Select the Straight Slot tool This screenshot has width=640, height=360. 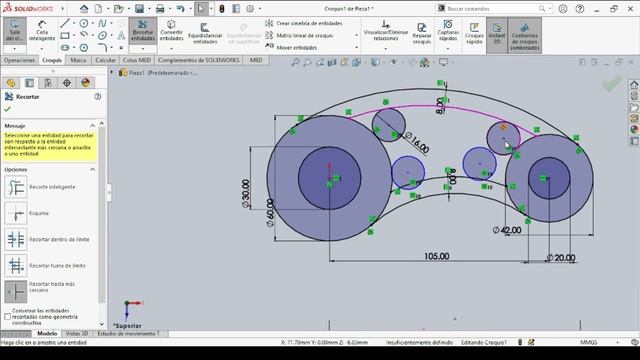[x=64, y=48]
